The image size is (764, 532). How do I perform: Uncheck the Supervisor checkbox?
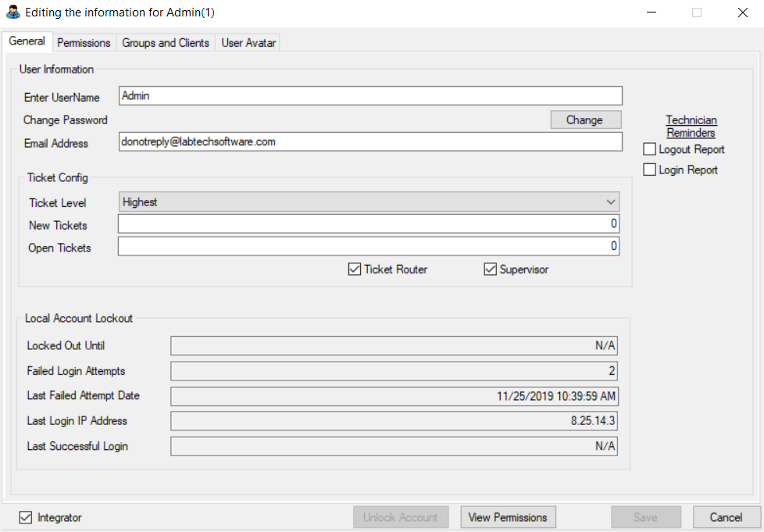point(490,269)
